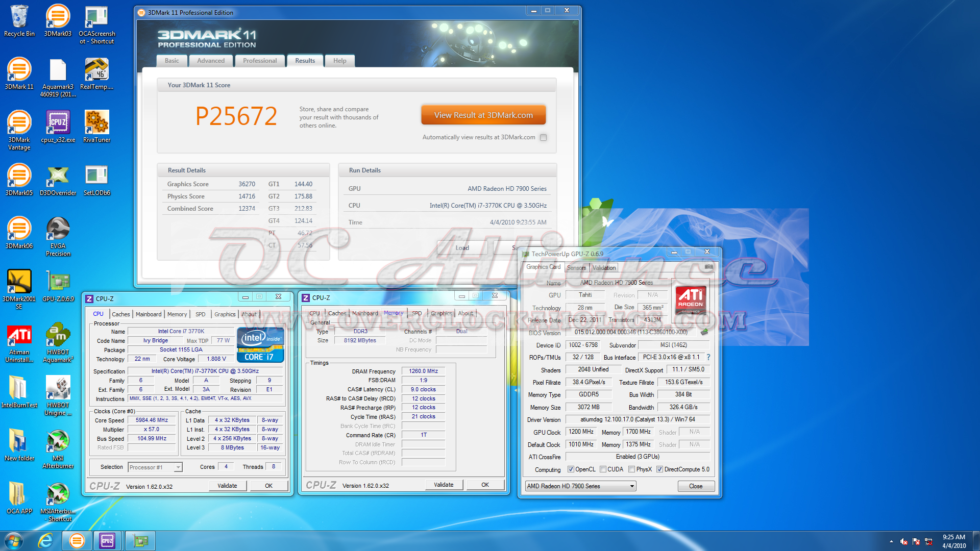This screenshot has height=551, width=980.
Task: Open the Recycle Bin desktop icon
Action: tap(19, 20)
